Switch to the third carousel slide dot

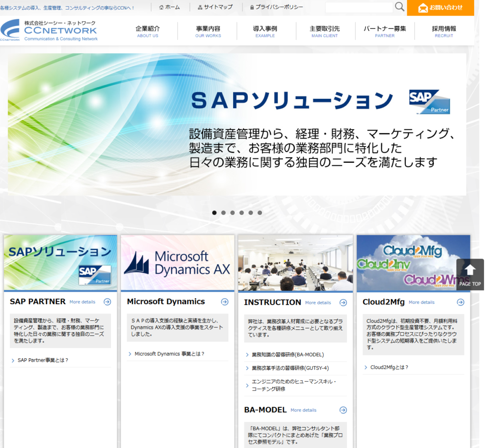click(233, 213)
